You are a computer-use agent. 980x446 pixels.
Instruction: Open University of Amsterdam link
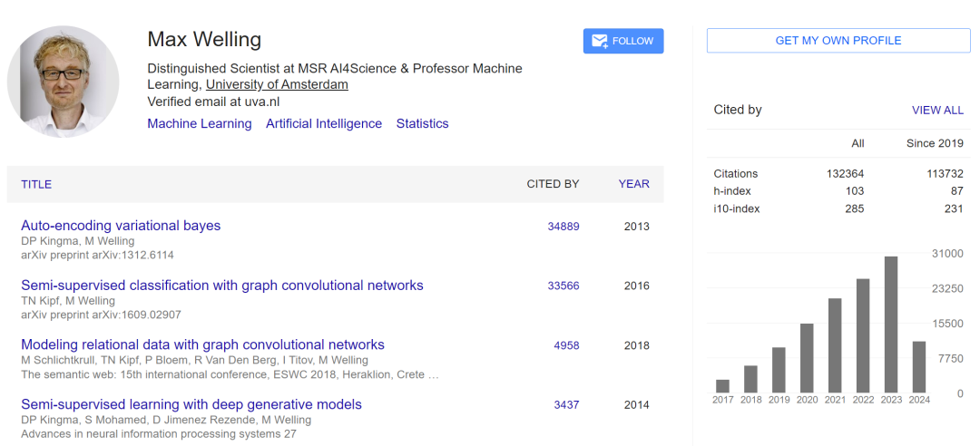pos(277,85)
